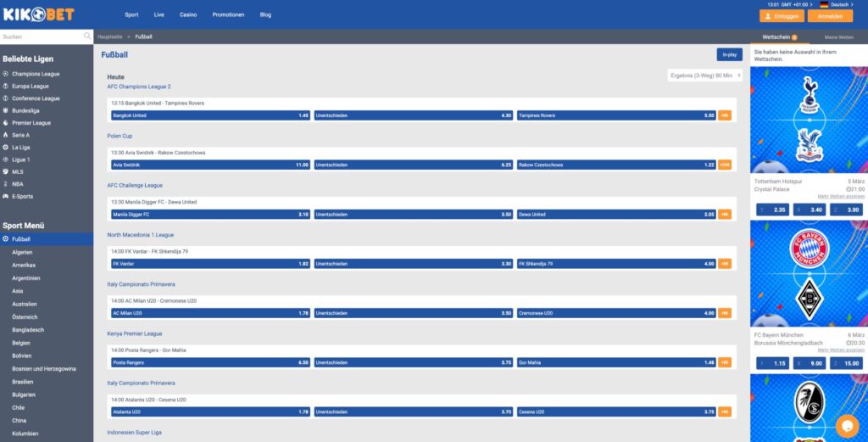This screenshot has width=868, height=442.
Task: Click Mehr Wetten anzeigen under Tottenham match
Action: [x=841, y=197]
